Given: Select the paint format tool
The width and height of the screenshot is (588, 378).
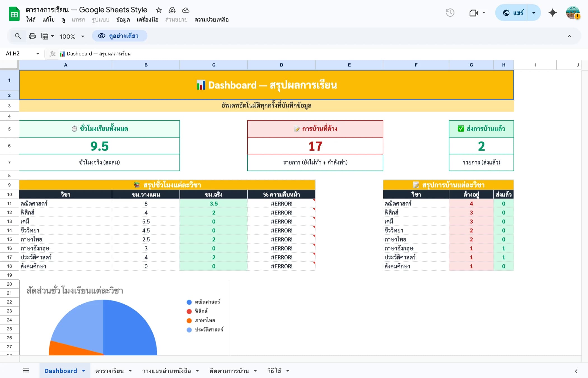Looking at the screenshot, I should tap(45, 36).
